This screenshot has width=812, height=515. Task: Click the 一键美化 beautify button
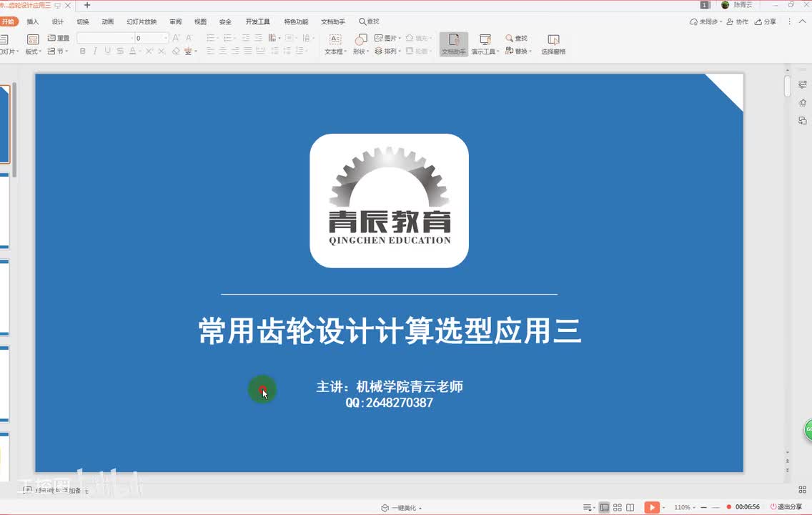coord(401,508)
